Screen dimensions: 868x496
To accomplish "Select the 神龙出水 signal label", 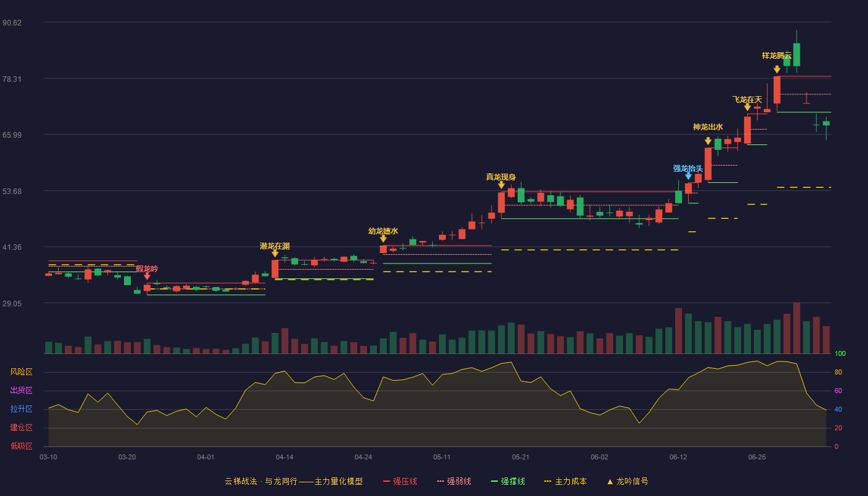I will [708, 127].
